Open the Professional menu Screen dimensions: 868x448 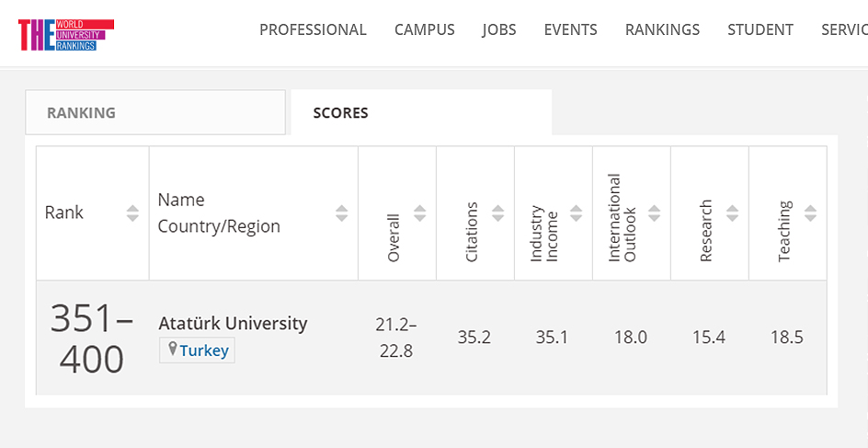coord(313,29)
